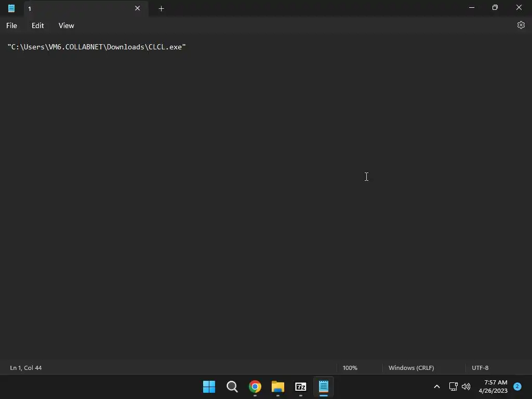Click the 100% zoom level indicator

pos(350,368)
